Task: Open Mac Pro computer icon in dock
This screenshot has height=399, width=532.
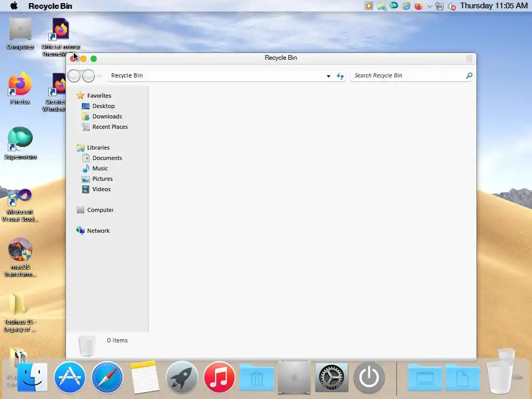Action: 294,377
